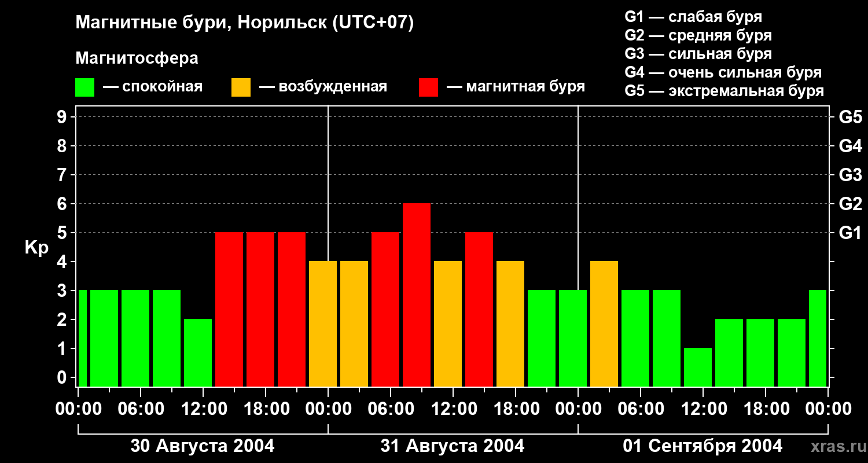
Task: Click the 'G4' label on the right axis
Action: tap(850, 146)
